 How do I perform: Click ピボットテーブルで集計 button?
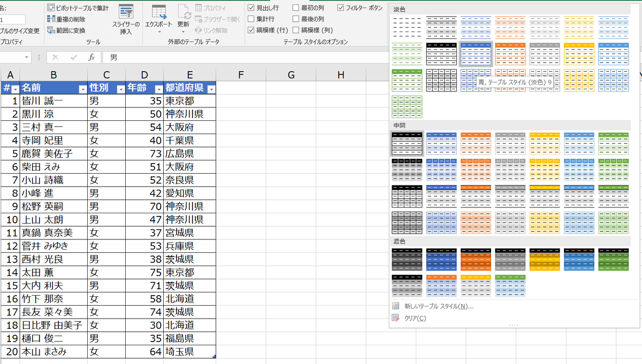[x=78, y=8]
